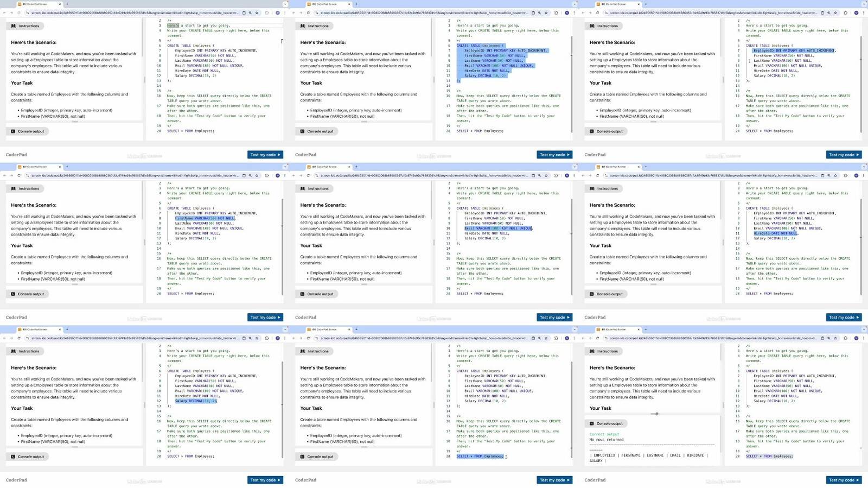
Task: Click Test my code where 'Here's' is highlighted
Action: (265, 155)
